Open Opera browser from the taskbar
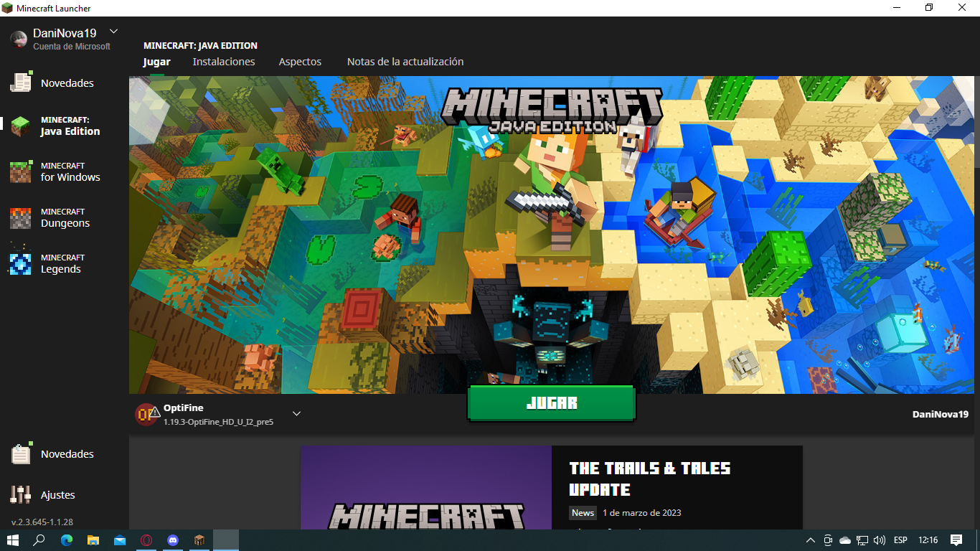The width and height of the screenshot is (980, 551). pos(146,540)
